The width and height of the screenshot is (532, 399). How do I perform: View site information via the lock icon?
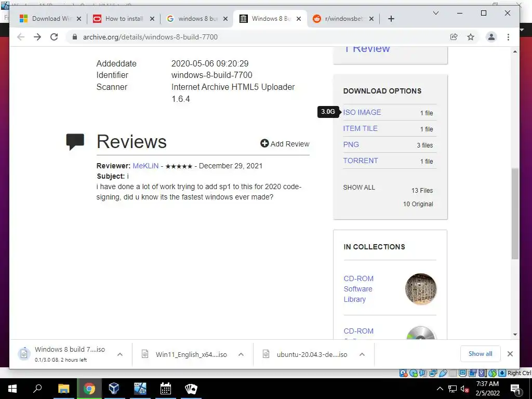(x=75, y=37)
